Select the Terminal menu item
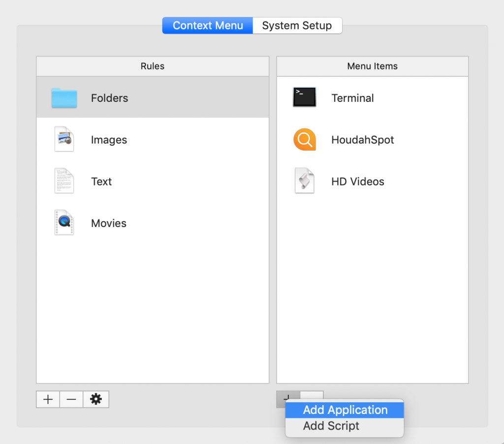 [352, 98]
